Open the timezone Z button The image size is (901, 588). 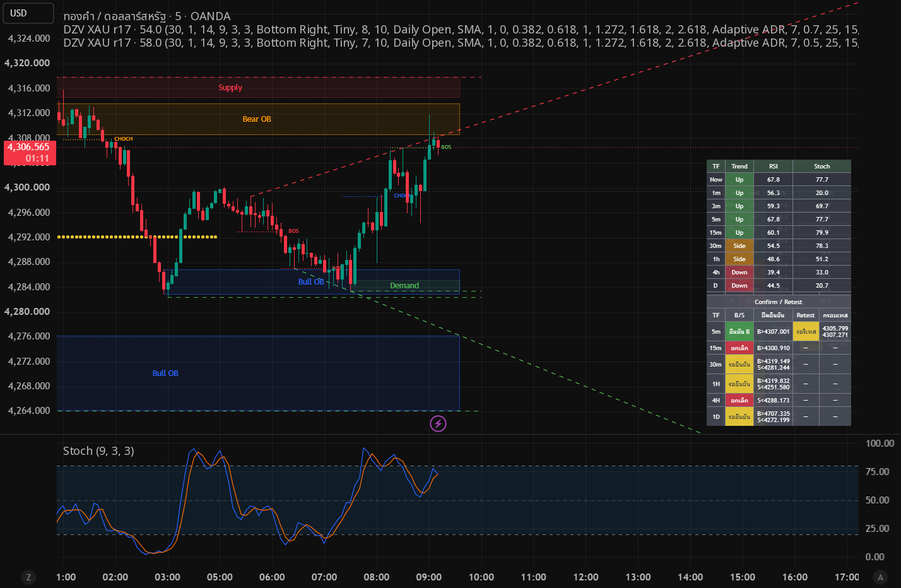pyautogui.click(x=28, y=577)
